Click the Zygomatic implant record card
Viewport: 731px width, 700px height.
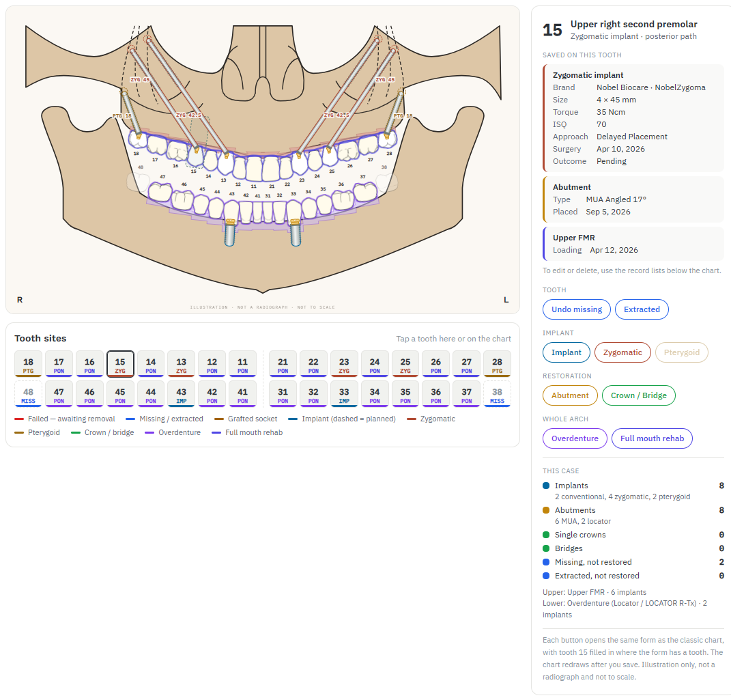point(633,118)
